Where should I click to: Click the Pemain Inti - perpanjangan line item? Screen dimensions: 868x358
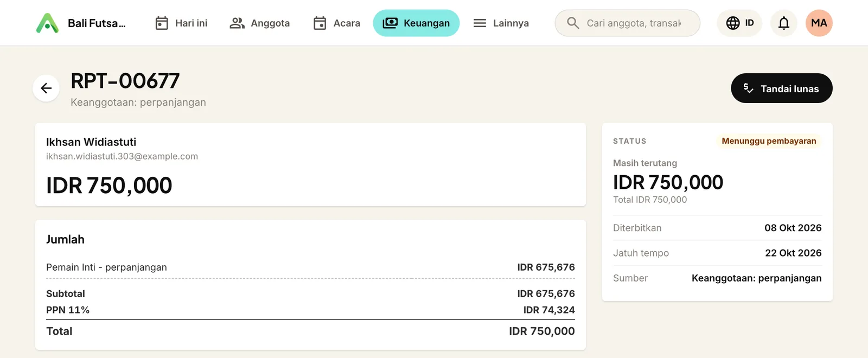click(310, 267)
